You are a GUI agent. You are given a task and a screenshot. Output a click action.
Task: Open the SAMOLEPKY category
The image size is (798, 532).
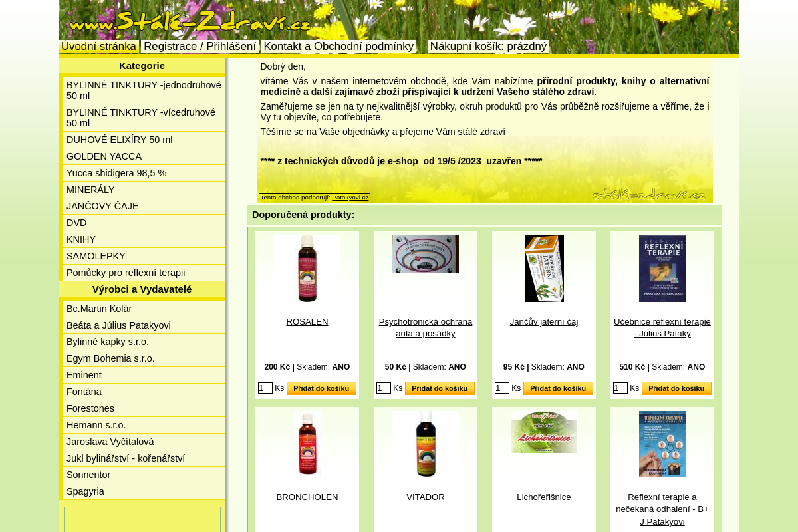tap(144, 256)
